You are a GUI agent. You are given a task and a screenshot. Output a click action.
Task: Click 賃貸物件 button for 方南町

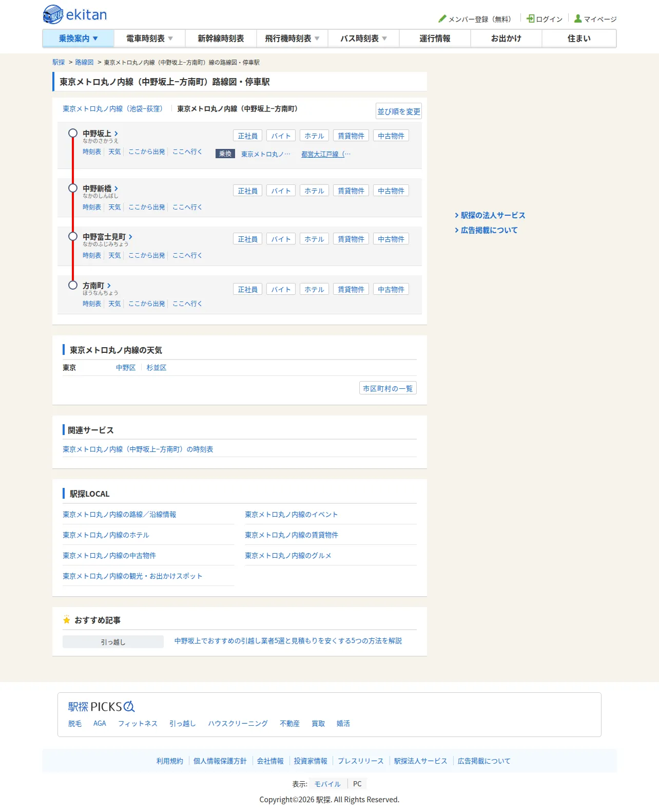(x=351, y=289)
